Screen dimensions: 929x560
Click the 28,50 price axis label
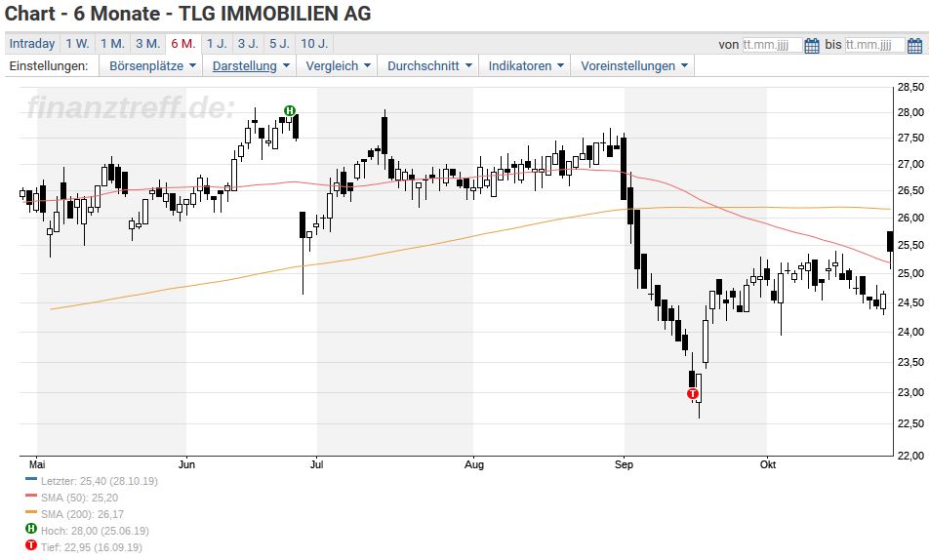[910, 87]
